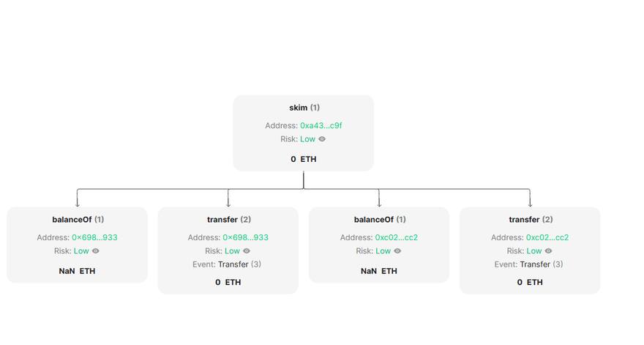
Task: Show risk details in transfer 0xc02...cc2 node
Action: (548, 251)
